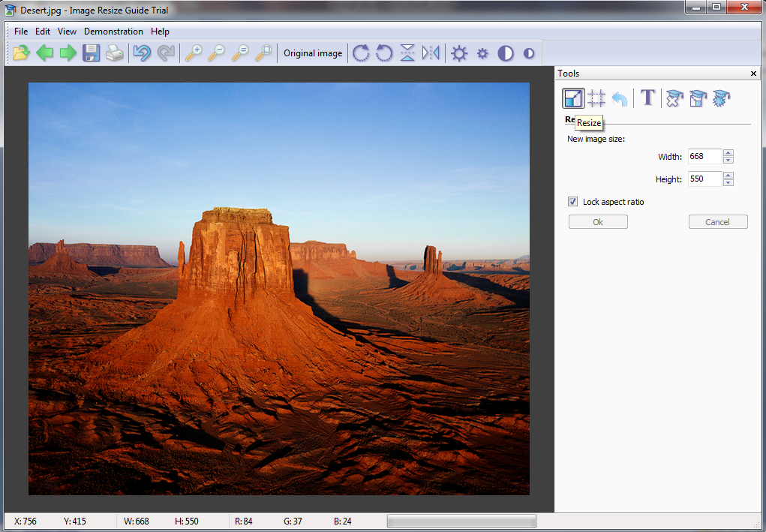This screenshot has width=766, height=532.
Task: Click the Original image toolbar button
Action: (313, 53)
